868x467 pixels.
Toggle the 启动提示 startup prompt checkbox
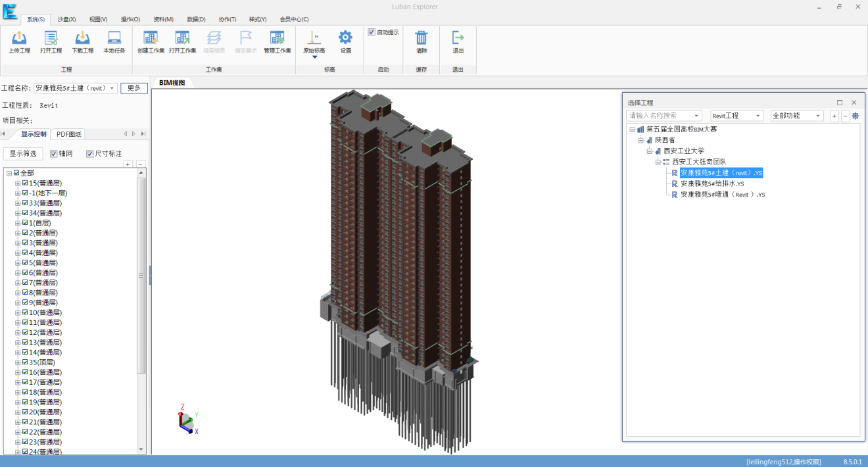[x=372, y=32]
